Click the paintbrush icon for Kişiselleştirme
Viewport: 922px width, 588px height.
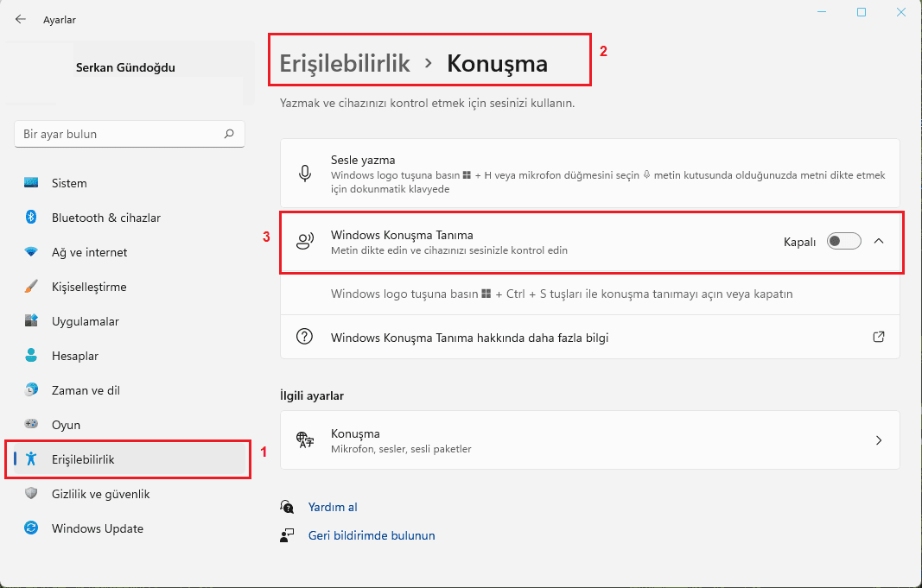coord(31,287)
